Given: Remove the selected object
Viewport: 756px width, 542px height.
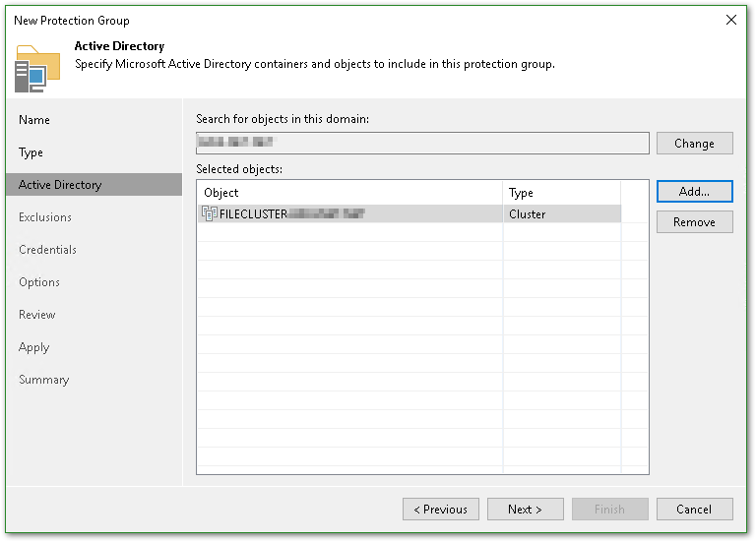Looking at the screenshot, I should [694, 222].
